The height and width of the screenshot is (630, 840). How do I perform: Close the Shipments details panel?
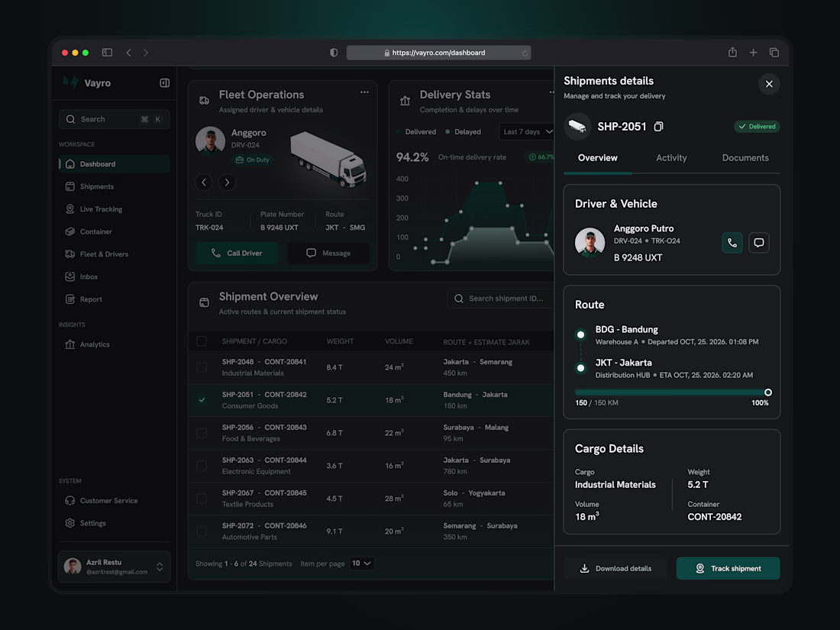point(769,83)
